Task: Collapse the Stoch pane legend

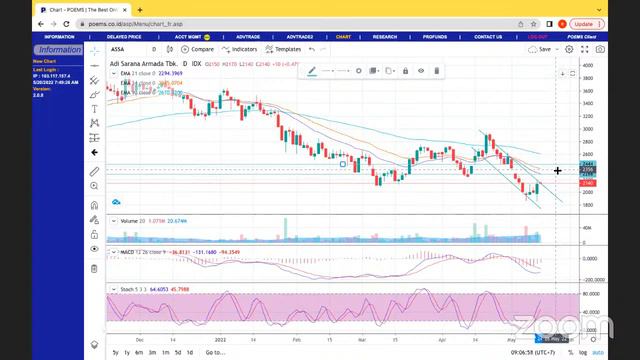Action: coord(113,289)
